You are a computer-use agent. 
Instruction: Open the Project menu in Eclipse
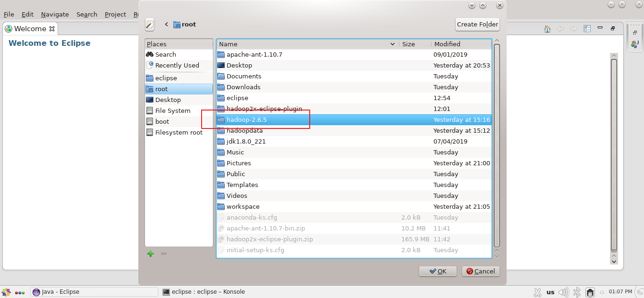tap(115, 14)
